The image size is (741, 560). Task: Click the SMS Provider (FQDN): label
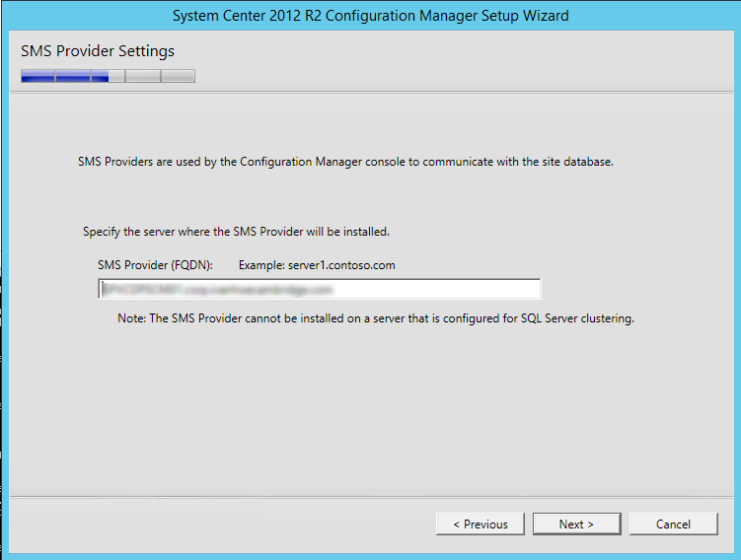click(x=156, y=265)
